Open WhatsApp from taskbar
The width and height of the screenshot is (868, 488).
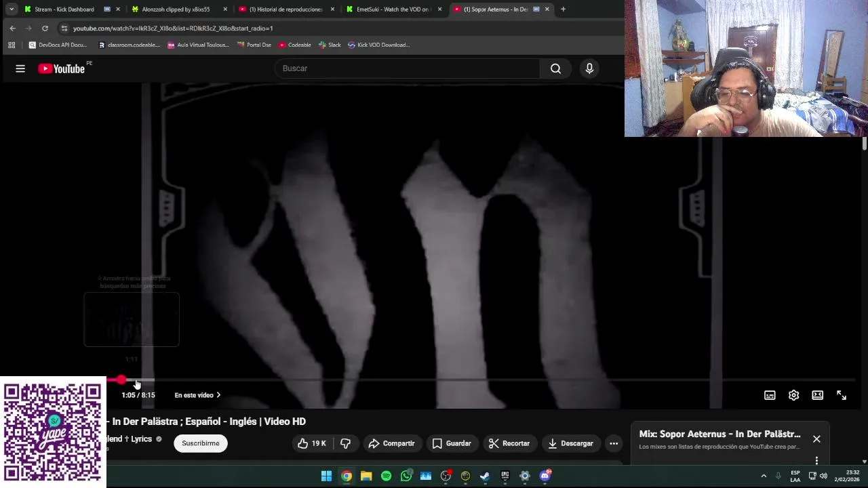tap(406, 476)
